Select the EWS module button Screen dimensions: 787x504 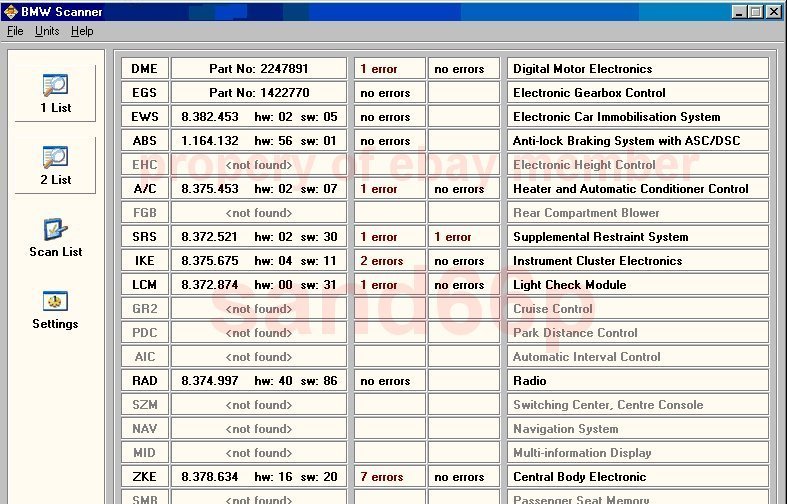click(x=145, y=116)
